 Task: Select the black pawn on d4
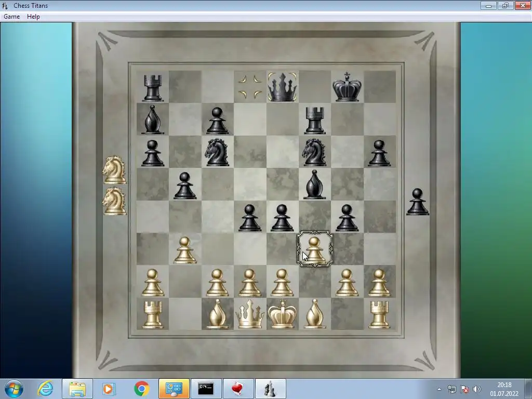(250, 218)
